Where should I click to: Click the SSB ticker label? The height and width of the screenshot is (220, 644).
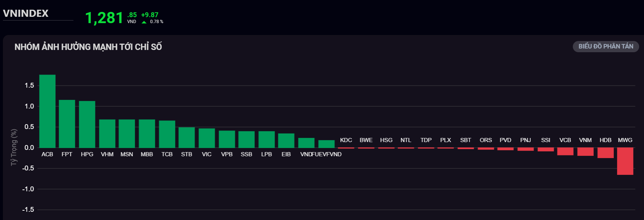246,154
